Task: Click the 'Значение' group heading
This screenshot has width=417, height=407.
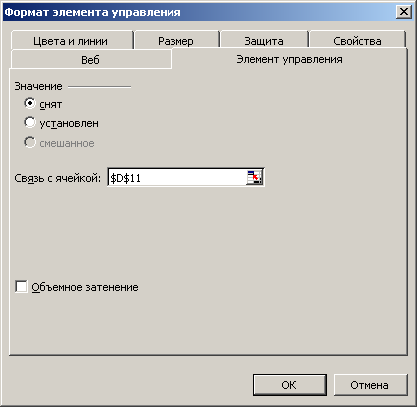Action: [x=38, y=86]
